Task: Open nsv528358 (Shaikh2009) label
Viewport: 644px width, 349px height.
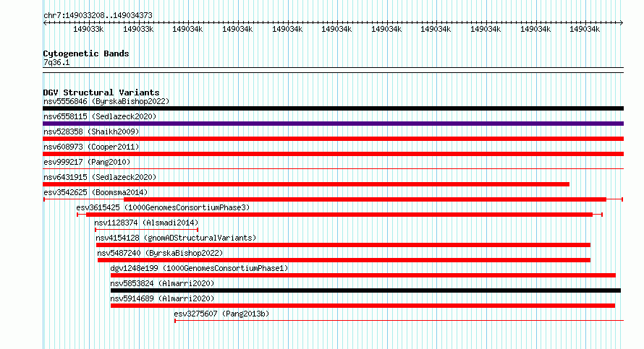Action: [x=91, y=132]
